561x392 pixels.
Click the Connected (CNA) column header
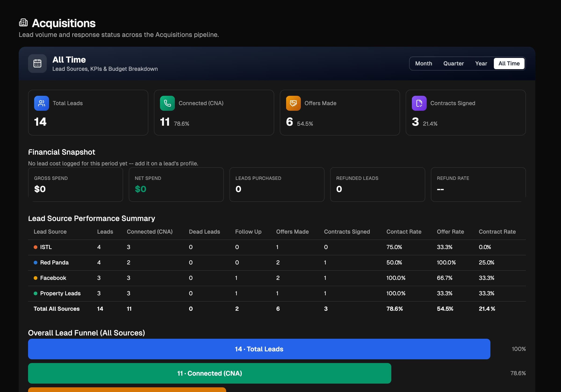pos(150,232)
